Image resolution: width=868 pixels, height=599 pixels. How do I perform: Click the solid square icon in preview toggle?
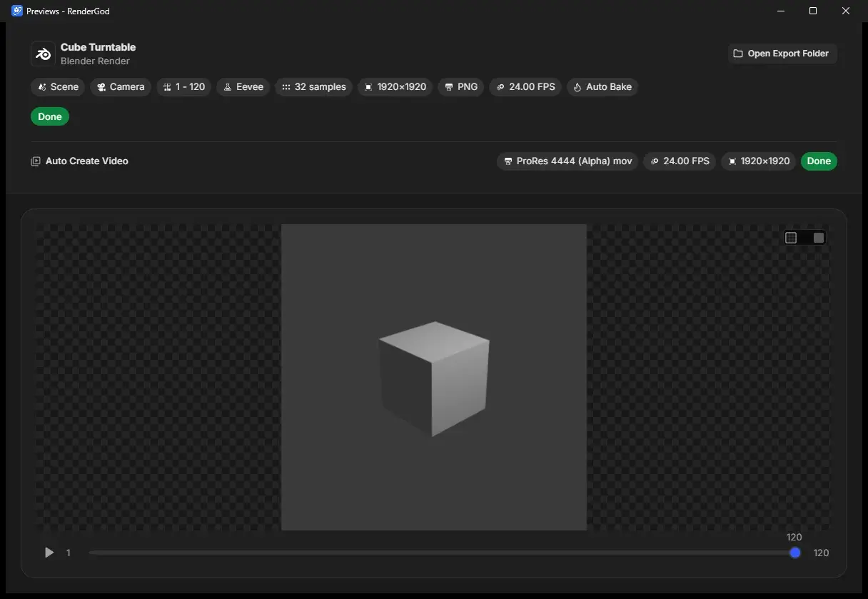tap(819, 238)
